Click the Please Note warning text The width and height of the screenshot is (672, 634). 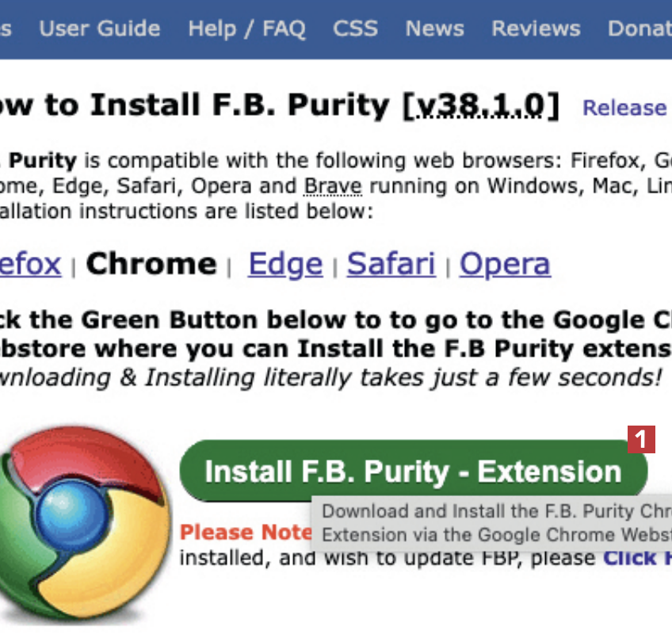[246, 532]
